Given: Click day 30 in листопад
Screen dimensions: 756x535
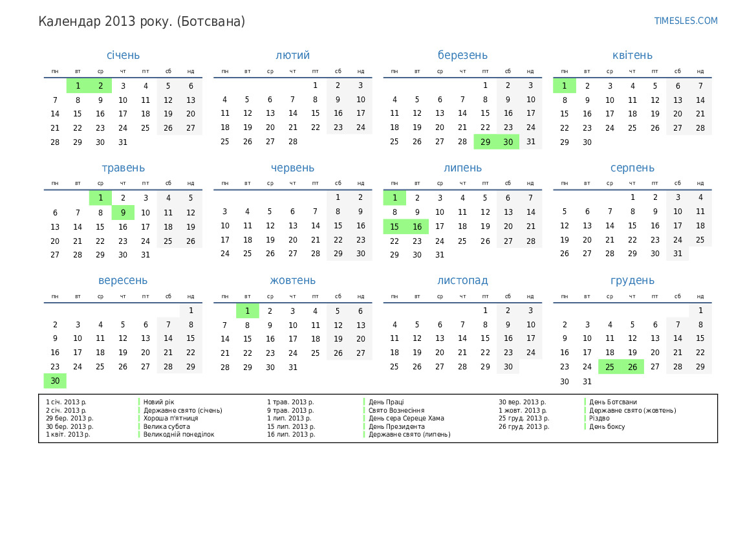Looking at the screenshot, I should click(508, 367).
